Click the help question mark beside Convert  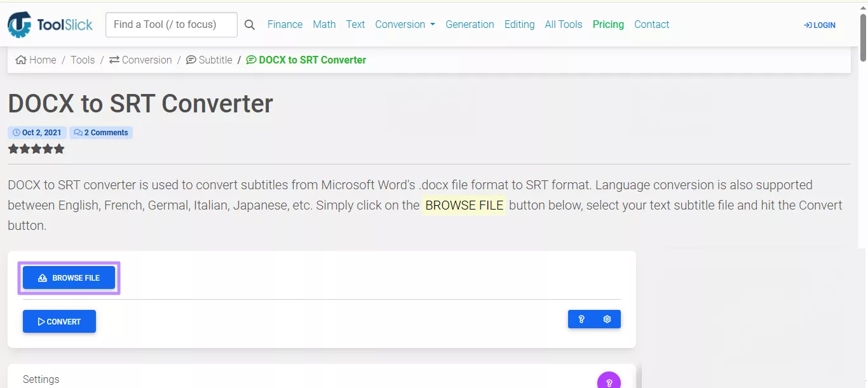tap(581, 319)
